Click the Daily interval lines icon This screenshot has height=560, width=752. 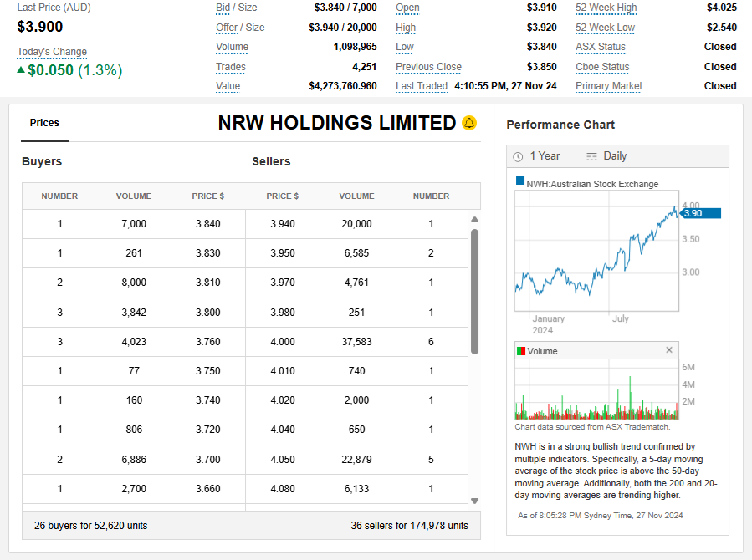(592, 156)
